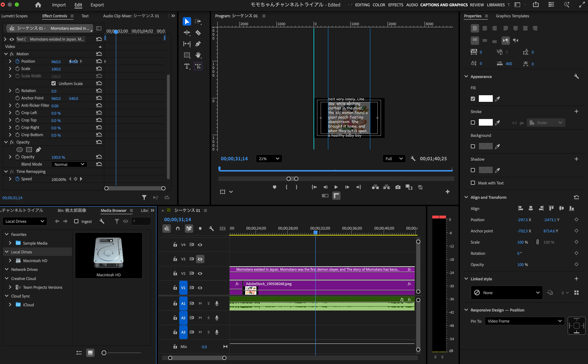Screen dimensions: 588x364
Task: Enable the Stroke checkbox
Action: [473, 122]
